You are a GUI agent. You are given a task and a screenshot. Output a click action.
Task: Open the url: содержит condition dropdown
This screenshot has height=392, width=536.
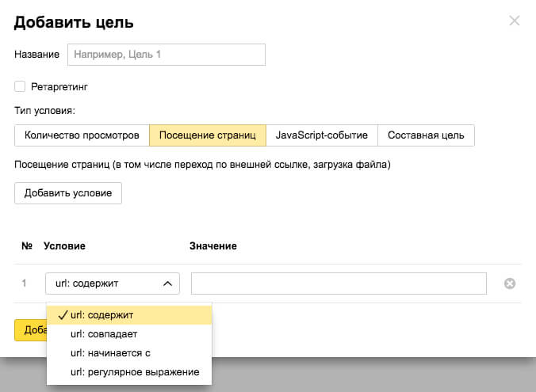tap(113, 284)
